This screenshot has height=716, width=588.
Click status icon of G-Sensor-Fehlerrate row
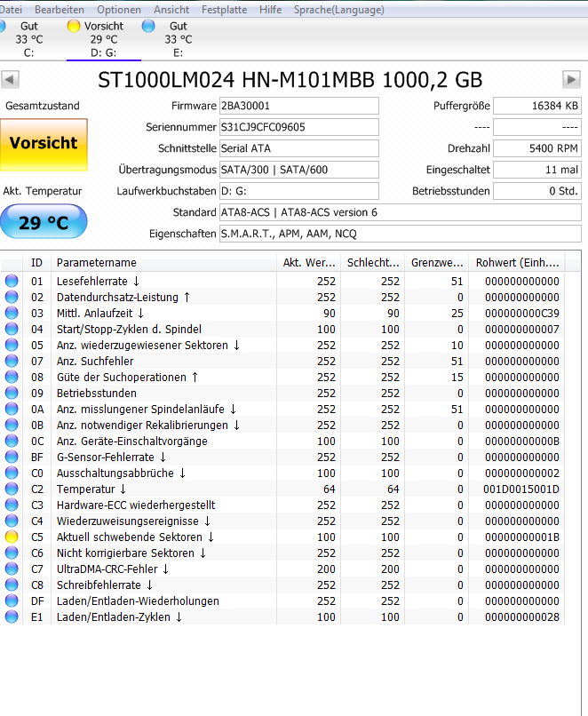coord(12,457)
